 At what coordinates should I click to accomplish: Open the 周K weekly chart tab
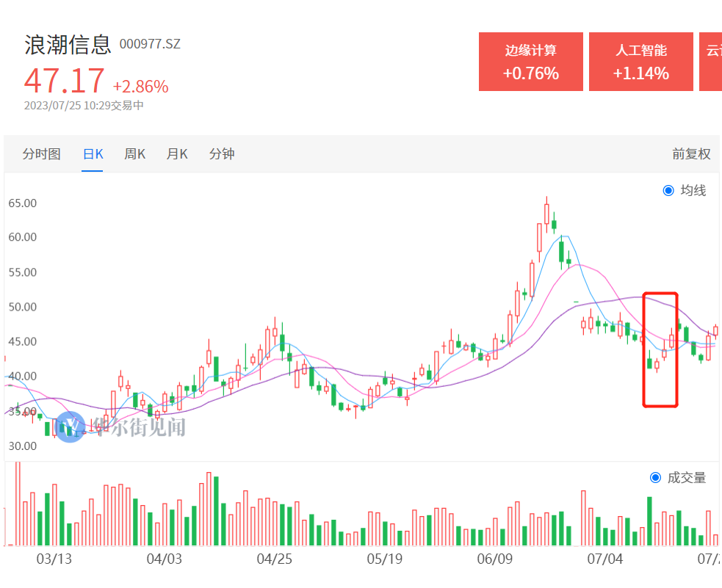coord(134,153)
